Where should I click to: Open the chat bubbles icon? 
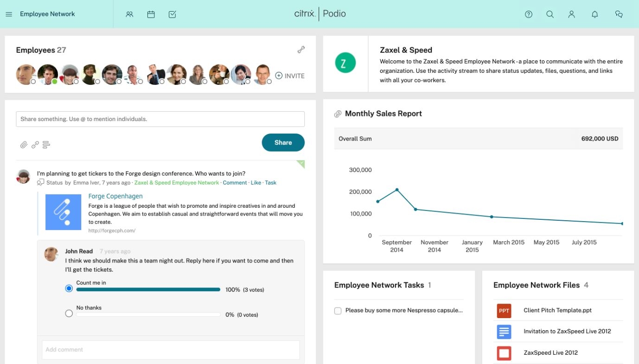pyautogui.click(x=619, y=14)
